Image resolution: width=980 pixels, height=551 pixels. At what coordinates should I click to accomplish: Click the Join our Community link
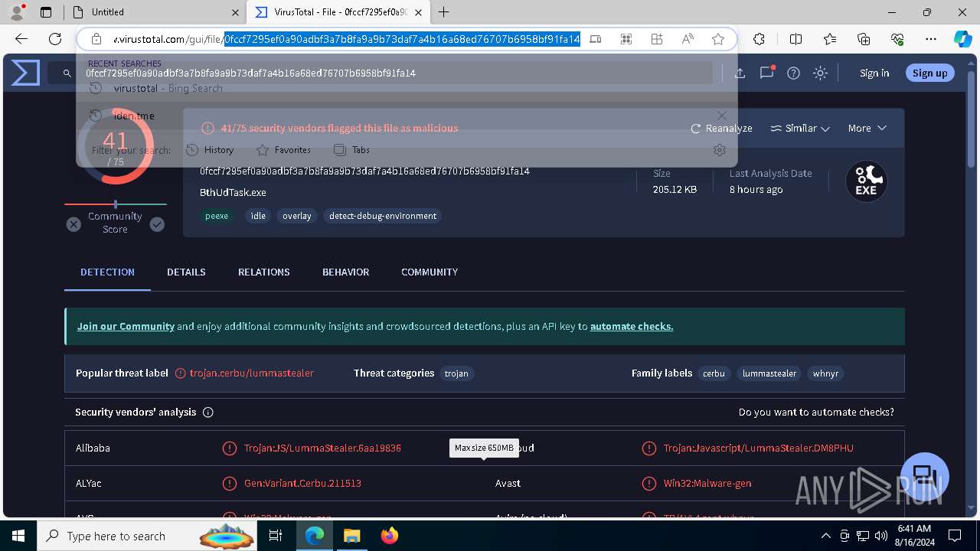coord(126,326)
